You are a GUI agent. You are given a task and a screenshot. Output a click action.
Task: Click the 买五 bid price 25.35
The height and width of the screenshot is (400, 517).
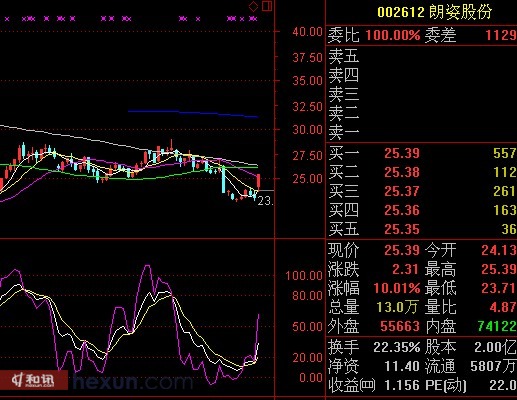point(402,229)
